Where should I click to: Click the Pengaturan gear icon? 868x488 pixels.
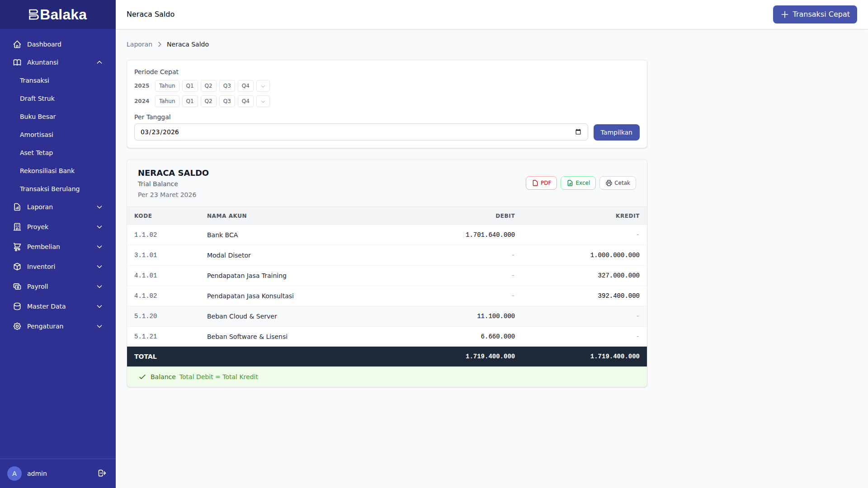[x=17, y=326]
